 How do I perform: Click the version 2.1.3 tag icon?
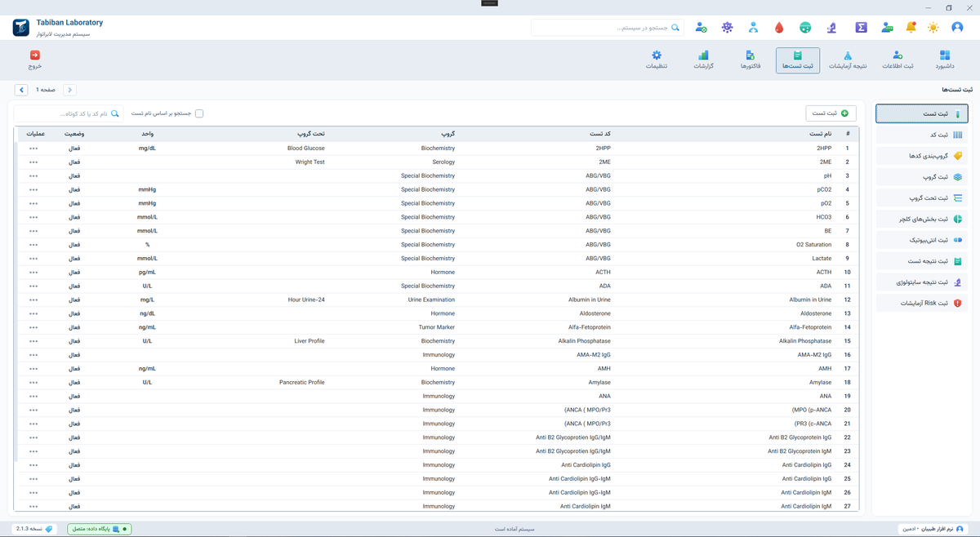coord(48,529)
